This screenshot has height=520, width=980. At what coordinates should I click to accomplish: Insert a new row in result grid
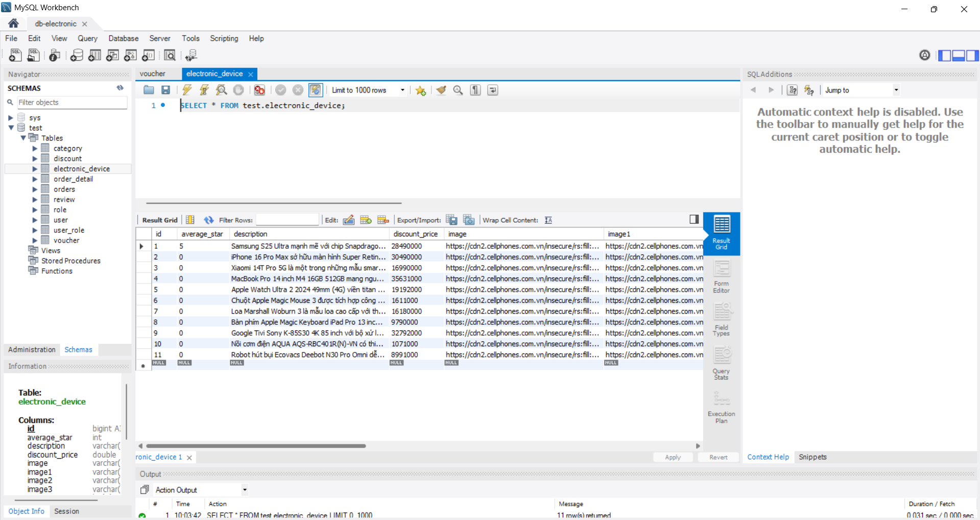[x=366, y=220]
